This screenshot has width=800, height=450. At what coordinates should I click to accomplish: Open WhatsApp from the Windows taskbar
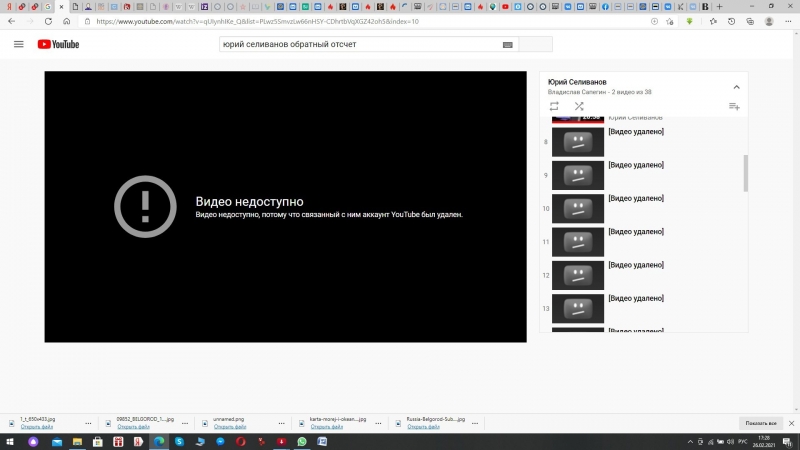(302, 441)
